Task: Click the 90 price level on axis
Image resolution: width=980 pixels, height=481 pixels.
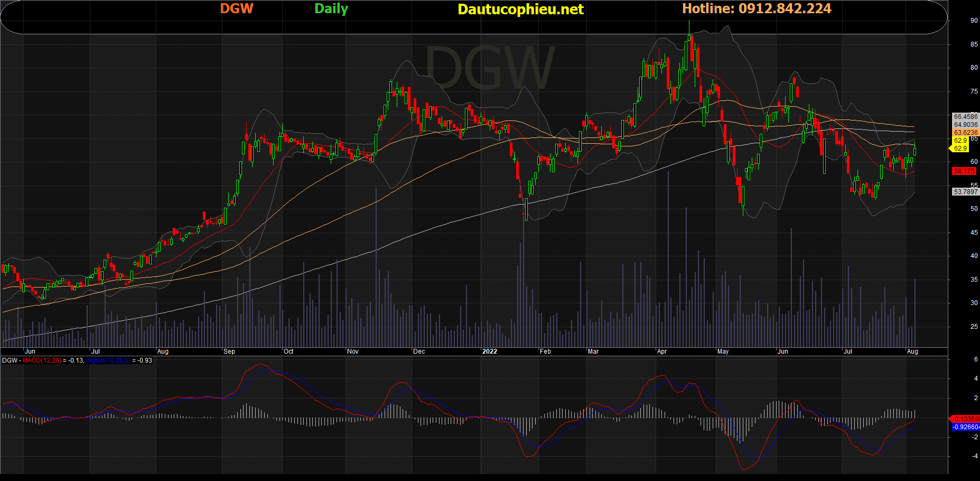Action: [x=974, y=21]
